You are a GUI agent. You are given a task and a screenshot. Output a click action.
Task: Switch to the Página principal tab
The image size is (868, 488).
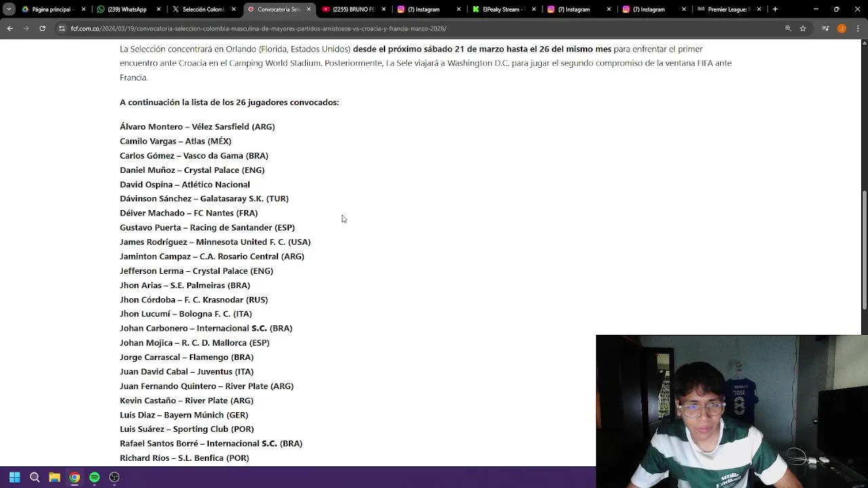[53, 9]
